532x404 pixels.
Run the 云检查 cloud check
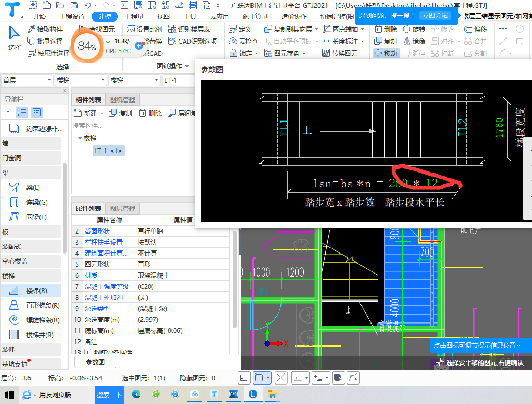coord(244,42)
